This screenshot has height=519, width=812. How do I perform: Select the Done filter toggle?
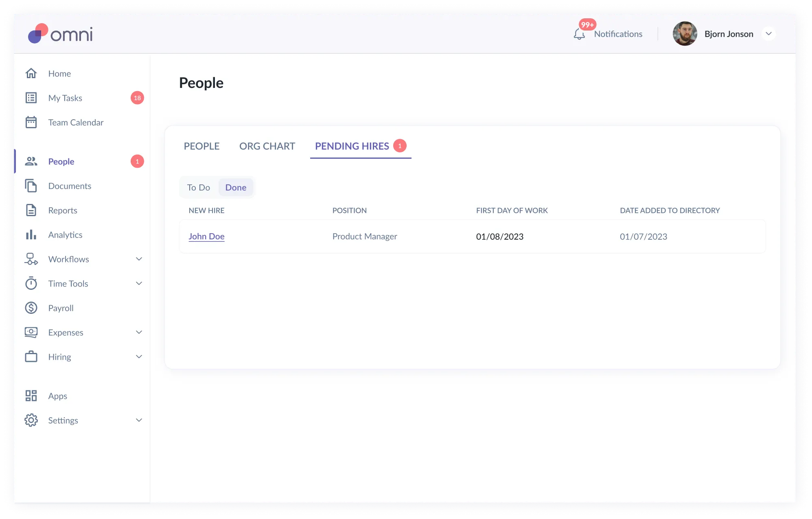[236, 188]
